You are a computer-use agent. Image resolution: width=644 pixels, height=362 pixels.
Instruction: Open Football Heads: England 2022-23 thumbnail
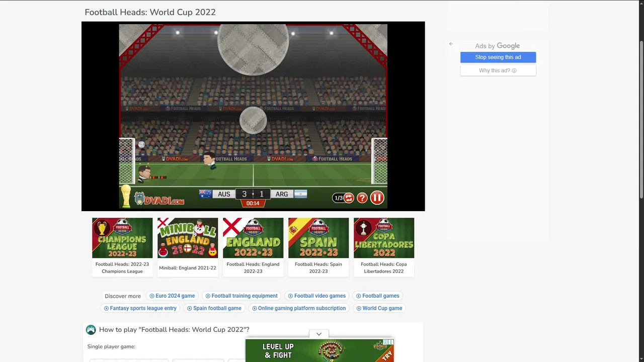[253, 238]
